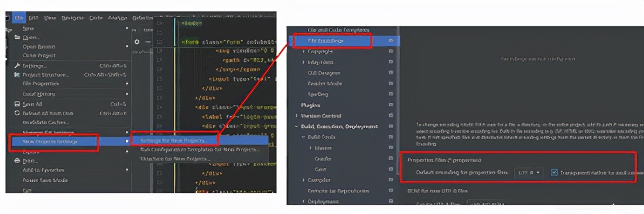Expand the Copyright settings node

tap(303, 51)
